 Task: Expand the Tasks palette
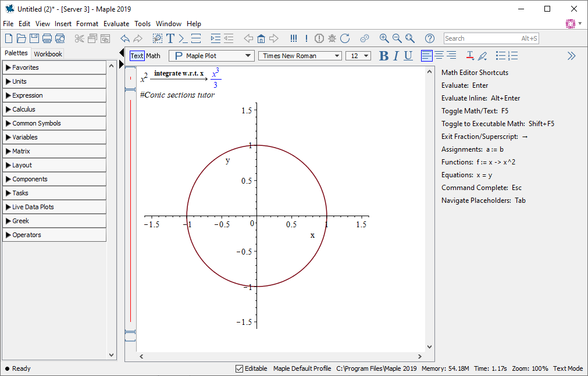[x=55, y=193]
